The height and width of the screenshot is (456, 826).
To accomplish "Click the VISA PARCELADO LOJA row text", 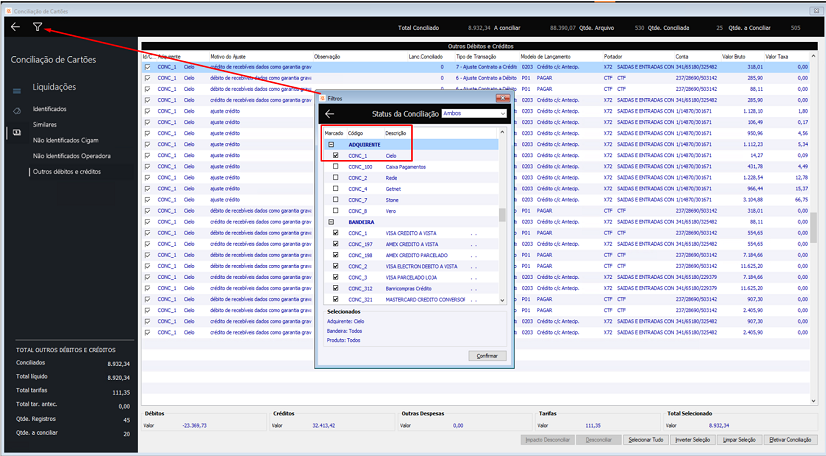I will [411, 277].
